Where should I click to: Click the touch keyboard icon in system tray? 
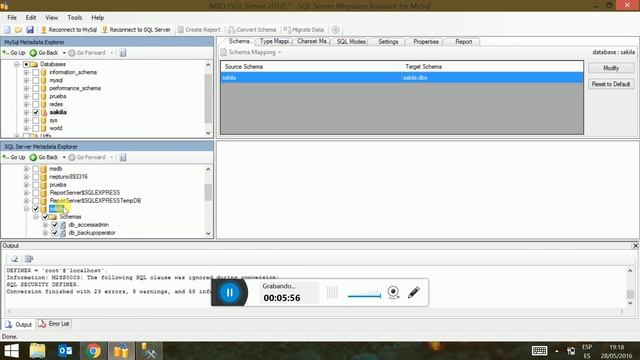[x=540, y=351]
